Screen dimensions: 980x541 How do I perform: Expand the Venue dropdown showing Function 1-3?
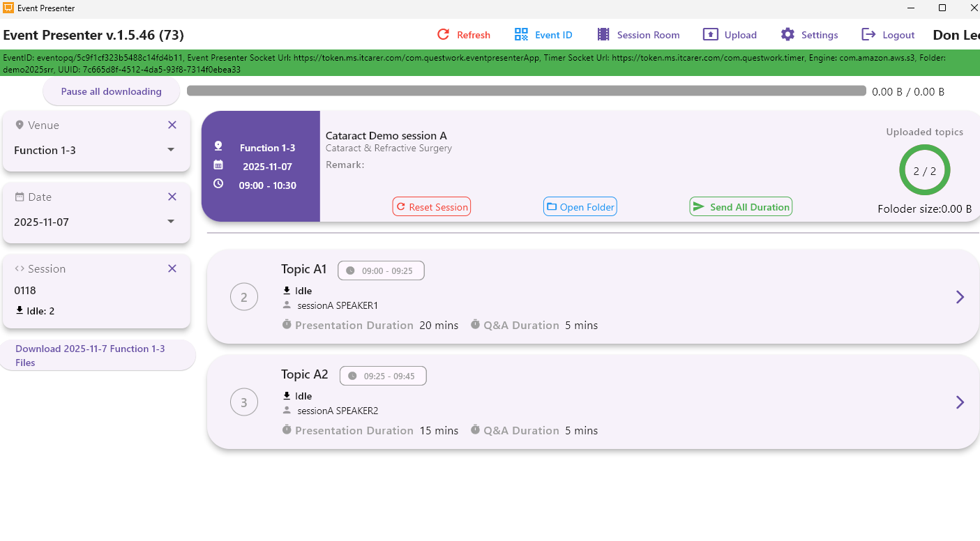pos(171,150)
